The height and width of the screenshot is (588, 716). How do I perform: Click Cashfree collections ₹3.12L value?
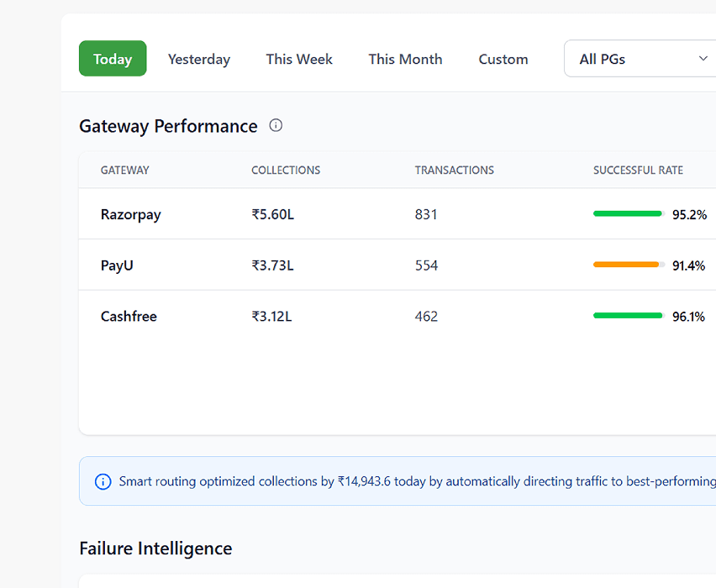pyautogui.click(x=271, y=317)
